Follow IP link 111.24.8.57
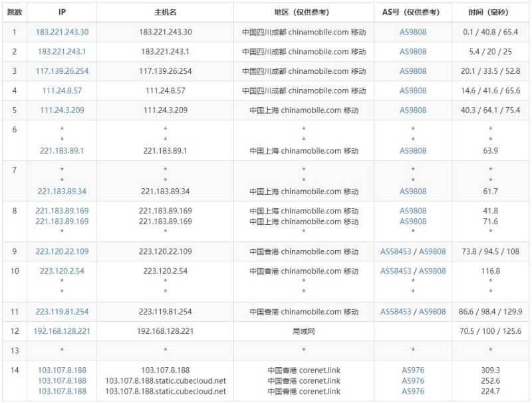 (62, 90)
